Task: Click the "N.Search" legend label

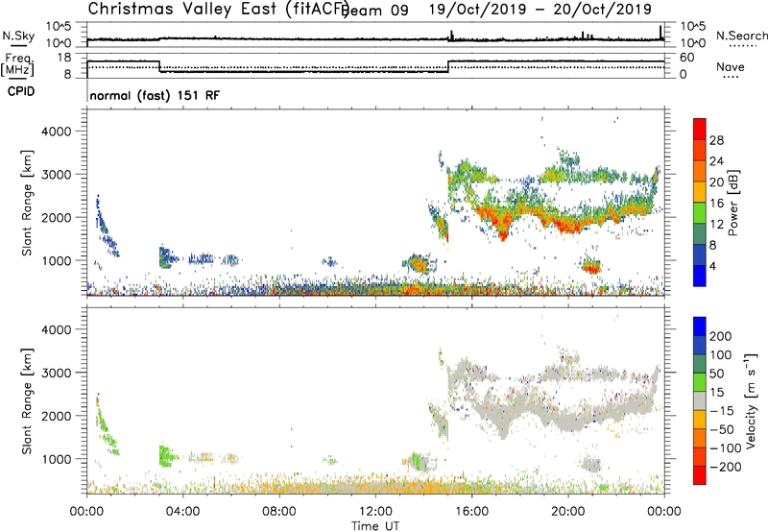Action: pyautogui.click(x=741, y=36)
